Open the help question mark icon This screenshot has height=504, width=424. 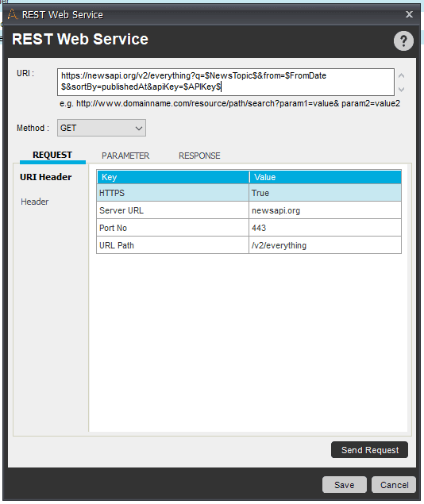(403, 40)
